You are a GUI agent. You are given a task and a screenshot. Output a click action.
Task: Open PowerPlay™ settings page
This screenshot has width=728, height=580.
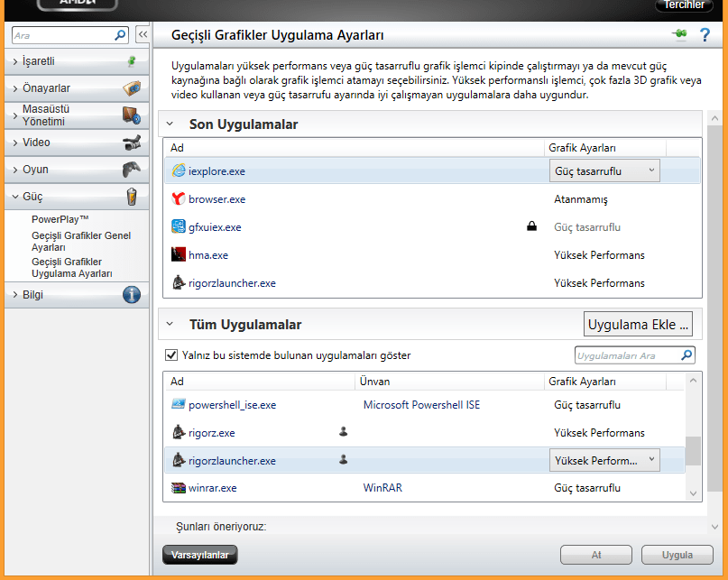point(60,219)
